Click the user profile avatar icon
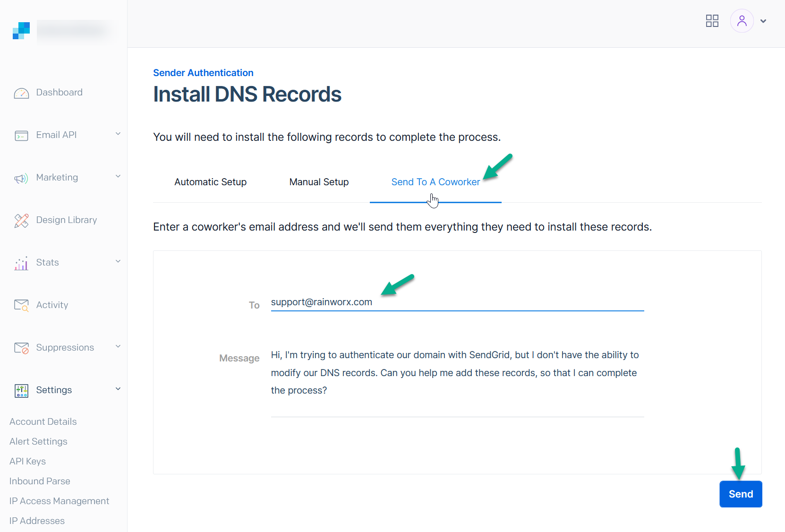Screen dimensions: 785x532 pyautogui.click(x=742, y=21)
